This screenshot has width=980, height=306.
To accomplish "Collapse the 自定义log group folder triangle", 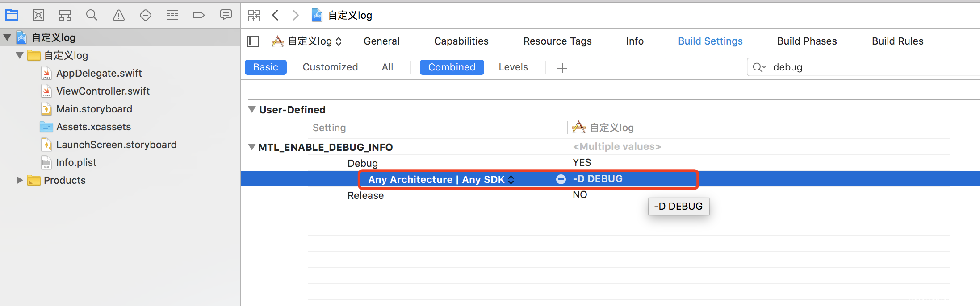I will click(x=20, y=55).
